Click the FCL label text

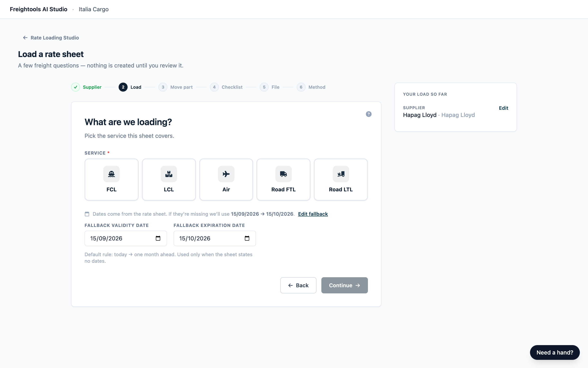coord(111,190)
